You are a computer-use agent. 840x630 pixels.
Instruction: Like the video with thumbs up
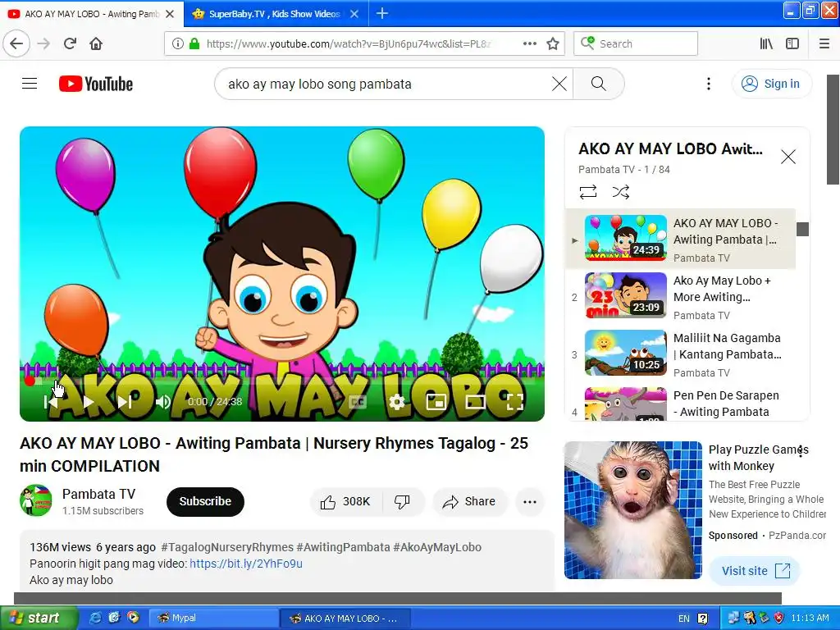click(345, 501)
